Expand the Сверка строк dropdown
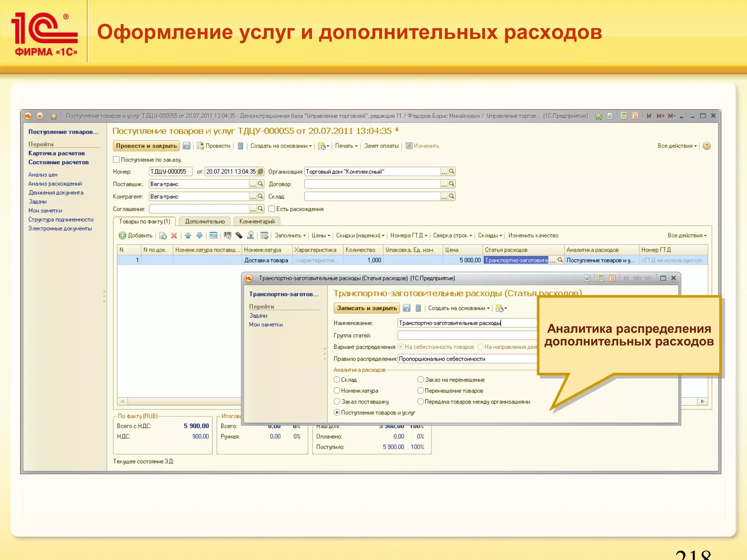747x560 pixels. (x=452, y=236)
